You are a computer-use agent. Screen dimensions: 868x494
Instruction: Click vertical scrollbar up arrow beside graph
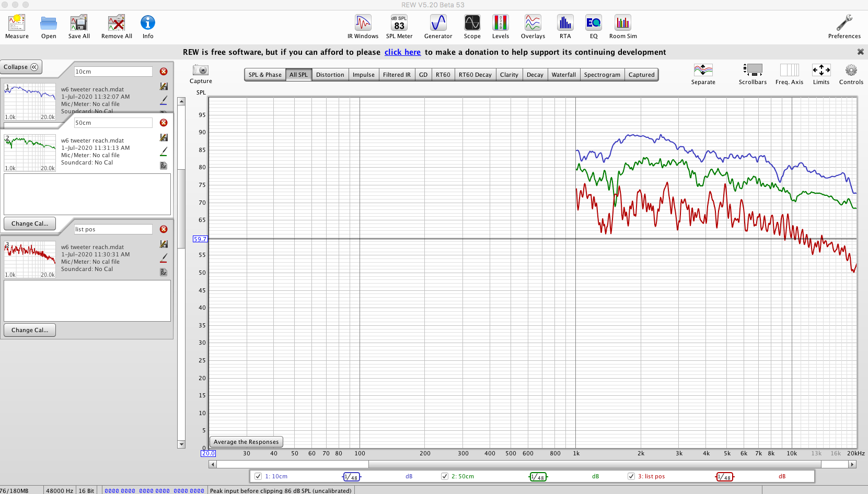(x=181, y=101)
